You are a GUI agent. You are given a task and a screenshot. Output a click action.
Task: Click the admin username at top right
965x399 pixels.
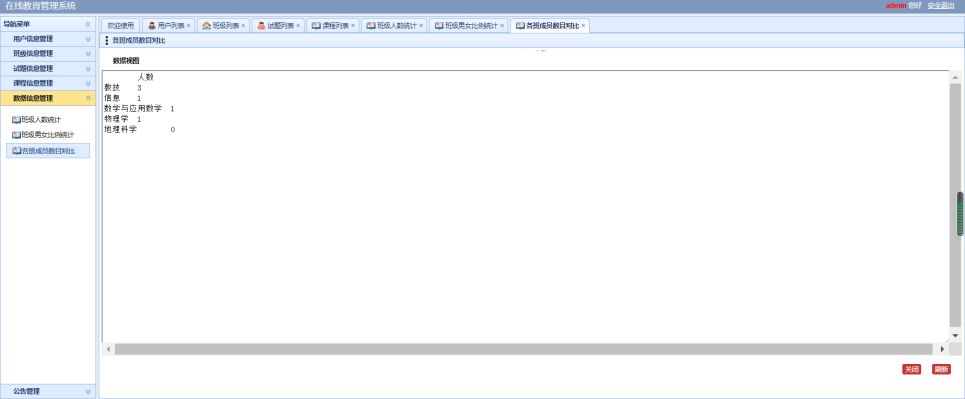coord(895,6)
